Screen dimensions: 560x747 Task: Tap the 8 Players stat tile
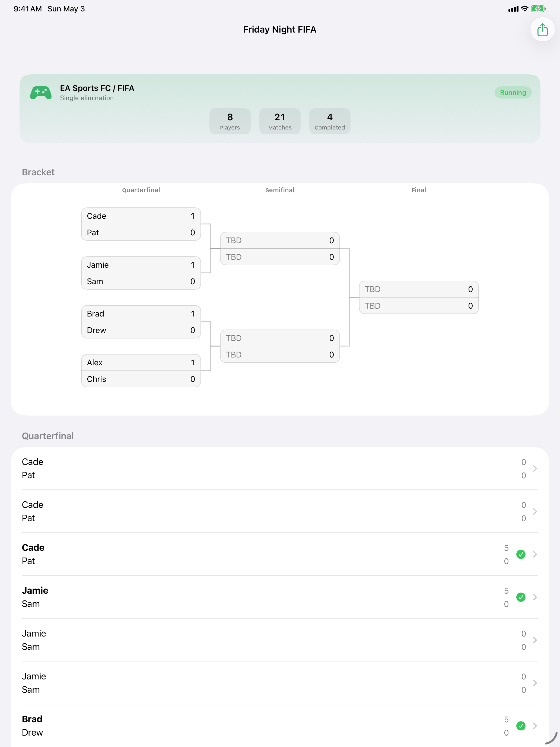pyautogui.click(x=230, y=121)
